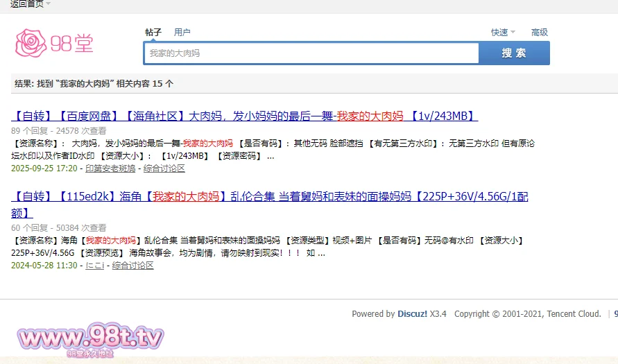The width and height of the screenshot is (618, 364).
Task: Focus the search keyword input field
Action: [x=311, y=53]
